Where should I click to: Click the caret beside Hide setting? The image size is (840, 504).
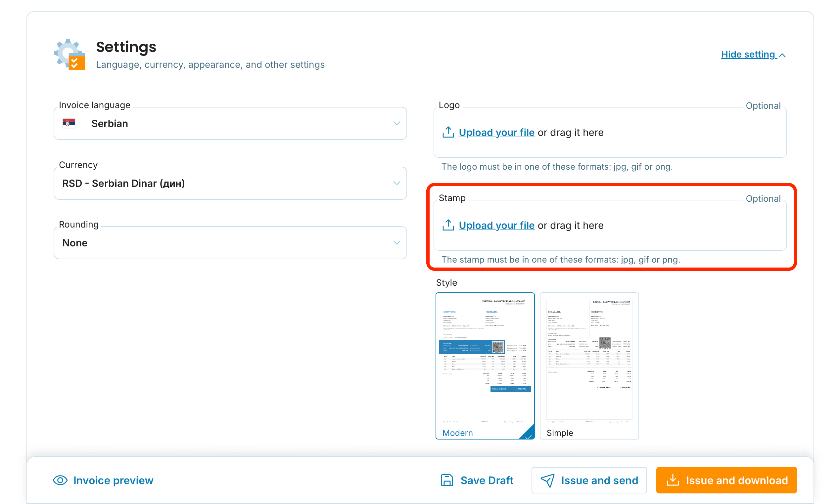[782, 55]
